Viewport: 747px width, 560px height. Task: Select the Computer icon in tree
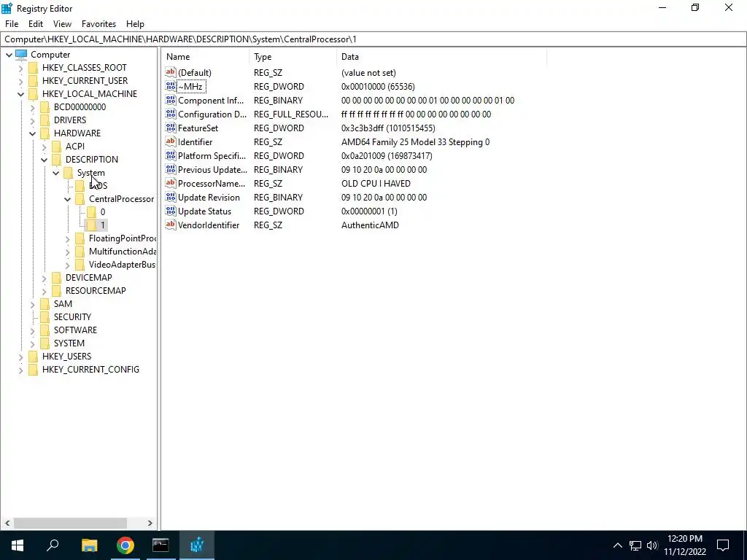point(21,54)
